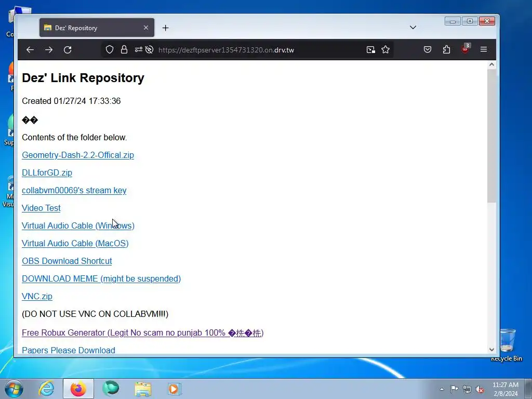The image size is (532, 399).
Task: Open the Papers Please Download link
Action: (x=68, y=350)
